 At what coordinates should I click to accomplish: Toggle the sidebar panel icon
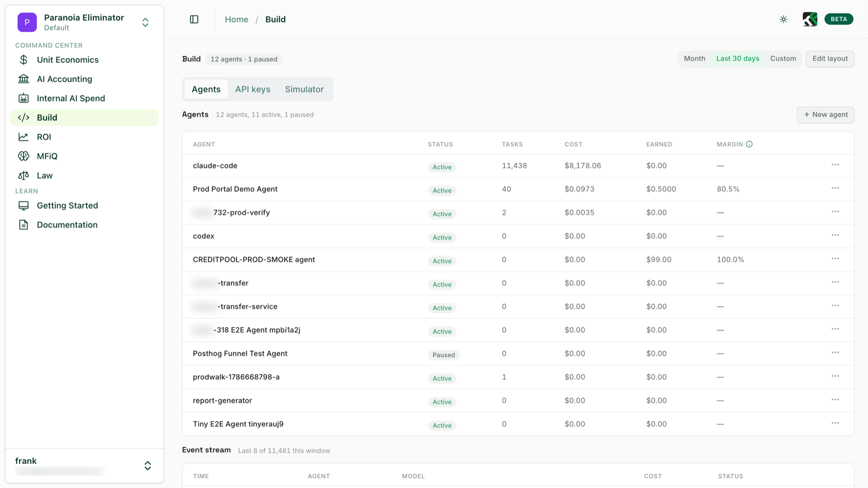[194, 19]
